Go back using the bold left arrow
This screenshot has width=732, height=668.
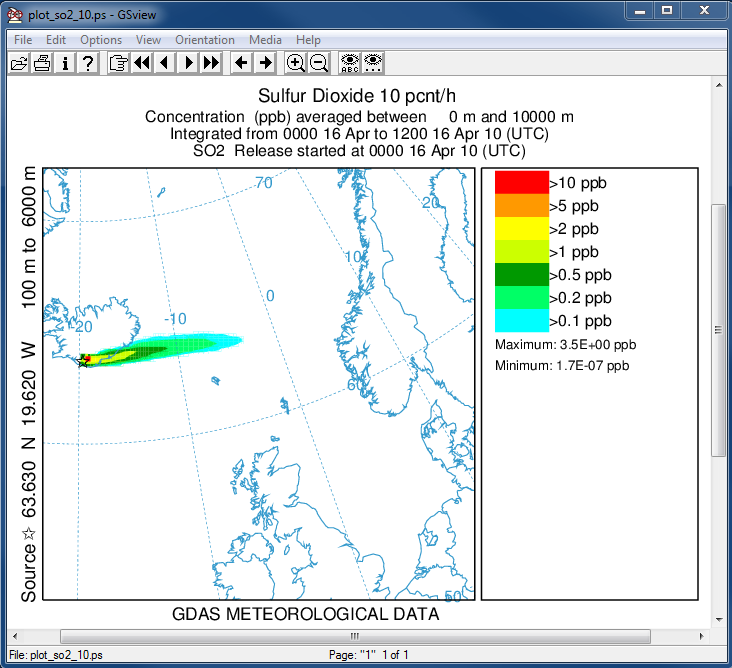click(x=241, y=63)
